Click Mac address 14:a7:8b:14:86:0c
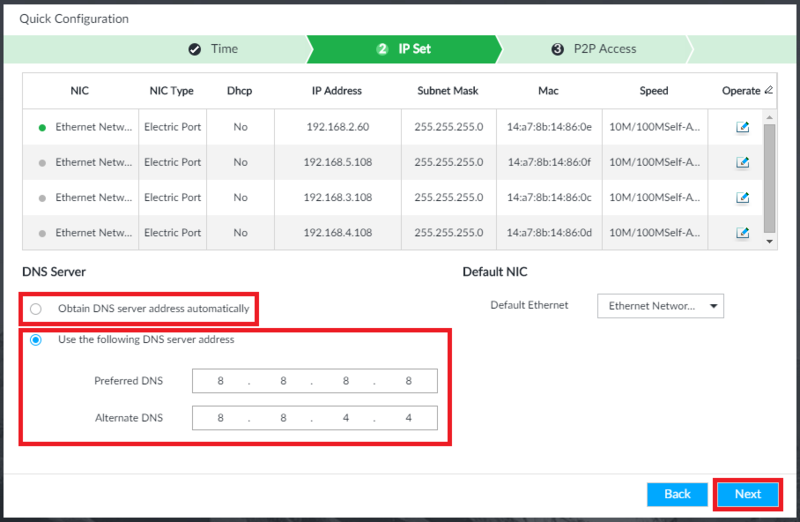Viewport: 800px width, 522px height. (549, 197)
